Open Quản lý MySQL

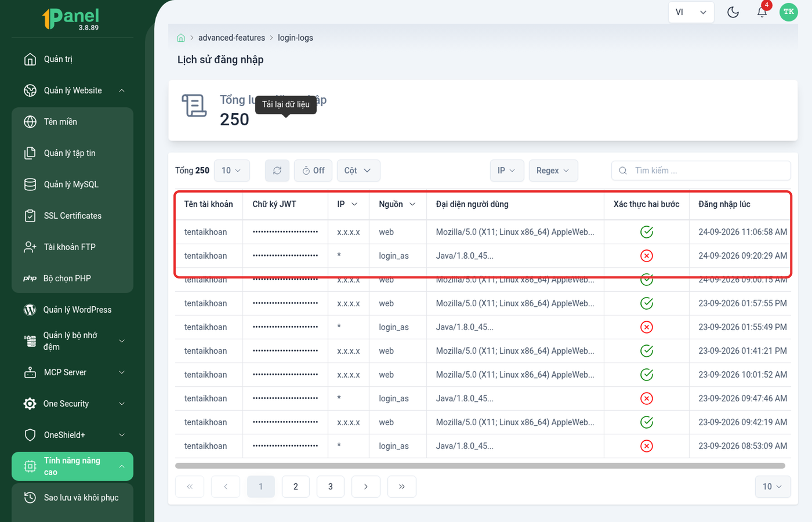[72, 184]
